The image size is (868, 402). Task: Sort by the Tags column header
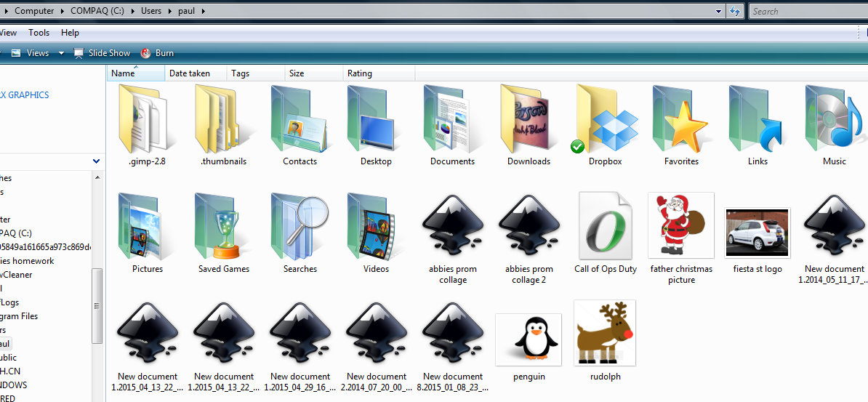pos(257,73)
